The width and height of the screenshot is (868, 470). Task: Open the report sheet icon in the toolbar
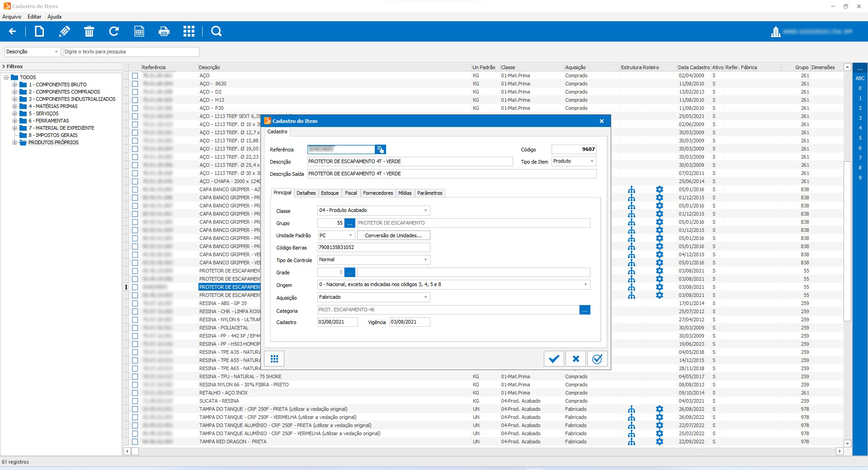[139, 31]
